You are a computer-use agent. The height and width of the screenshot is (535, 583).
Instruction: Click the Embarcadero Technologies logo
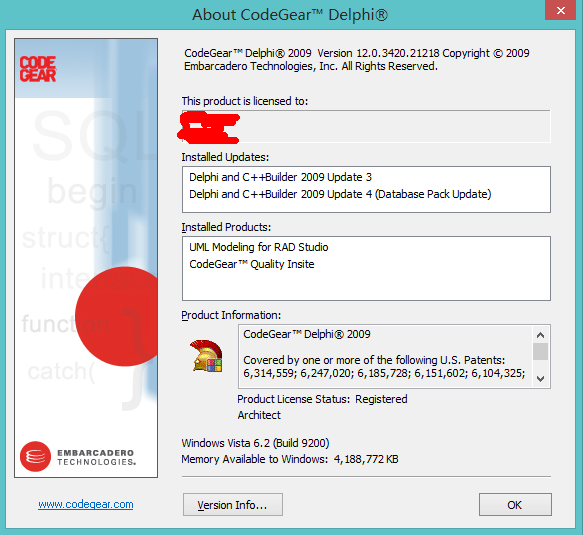click(78, 457)
